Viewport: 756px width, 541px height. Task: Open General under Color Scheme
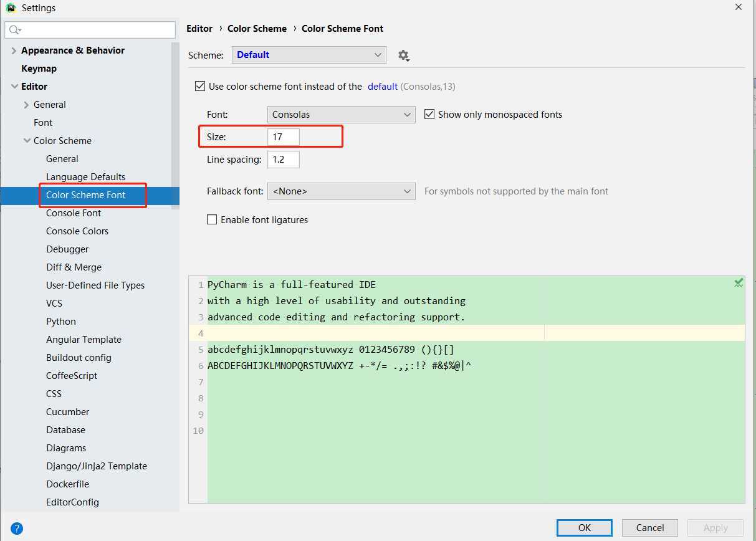(x=62, y=159)
